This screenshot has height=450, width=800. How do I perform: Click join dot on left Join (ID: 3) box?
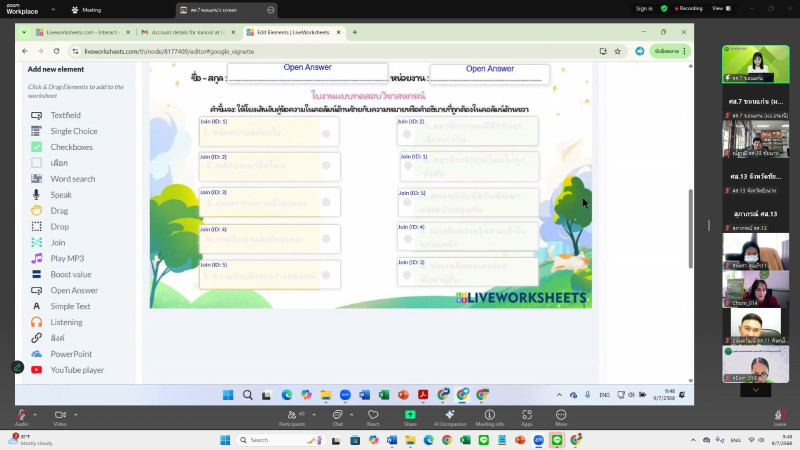[x=326, y=202]
